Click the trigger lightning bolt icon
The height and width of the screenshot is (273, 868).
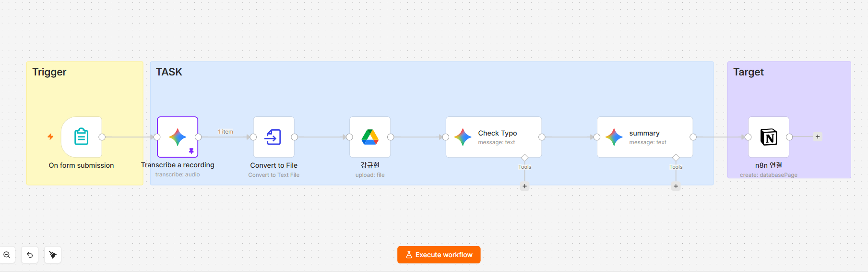tap(50, 137)
